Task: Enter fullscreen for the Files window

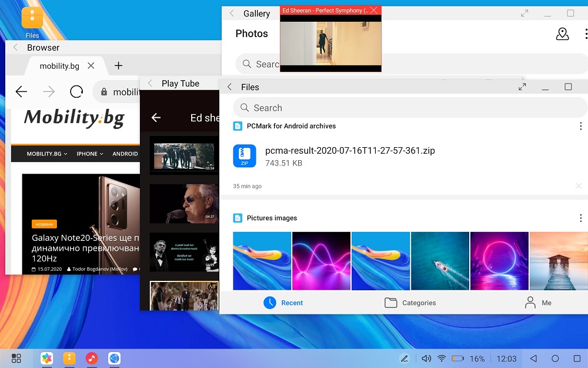Action: [x=522, y=87]
